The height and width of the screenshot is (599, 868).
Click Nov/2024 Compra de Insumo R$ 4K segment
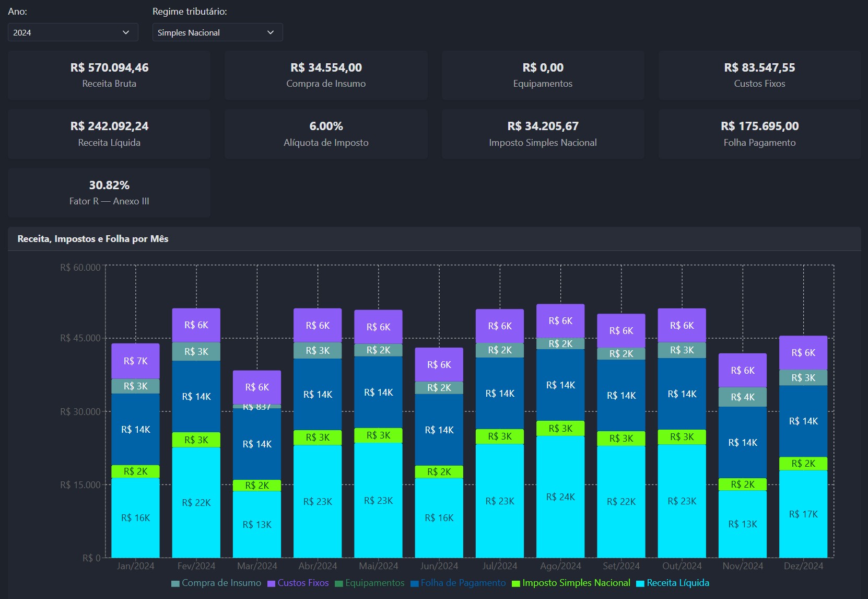pyautogui.click(x=743, y=397)
